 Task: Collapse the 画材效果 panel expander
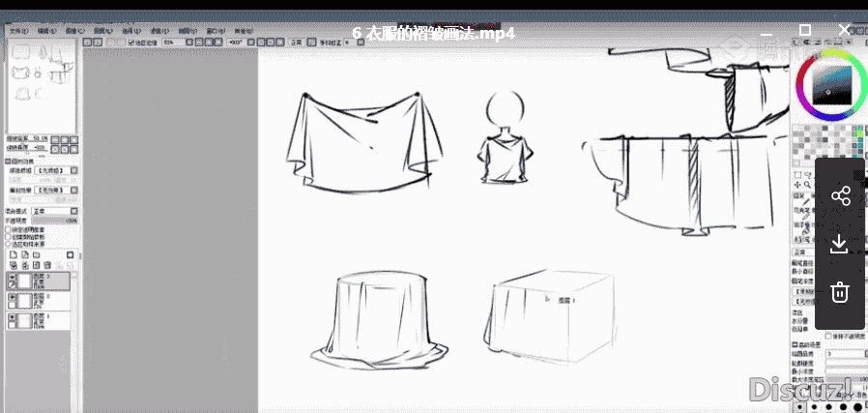pos(8,162)
